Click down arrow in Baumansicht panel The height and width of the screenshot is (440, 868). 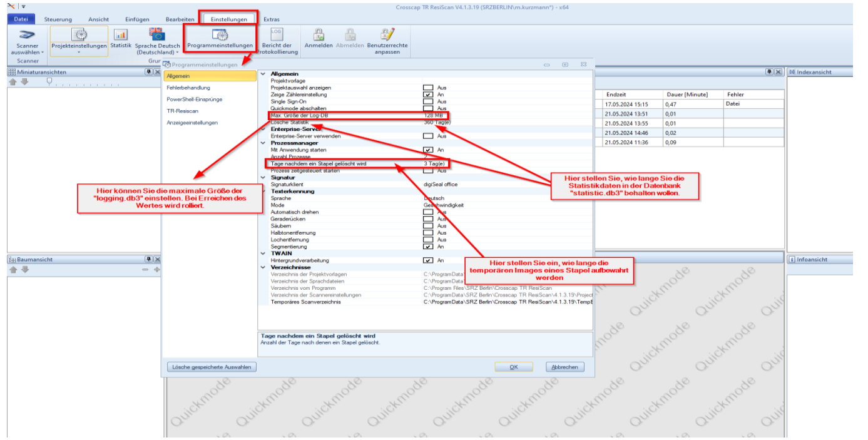[25, 269]
